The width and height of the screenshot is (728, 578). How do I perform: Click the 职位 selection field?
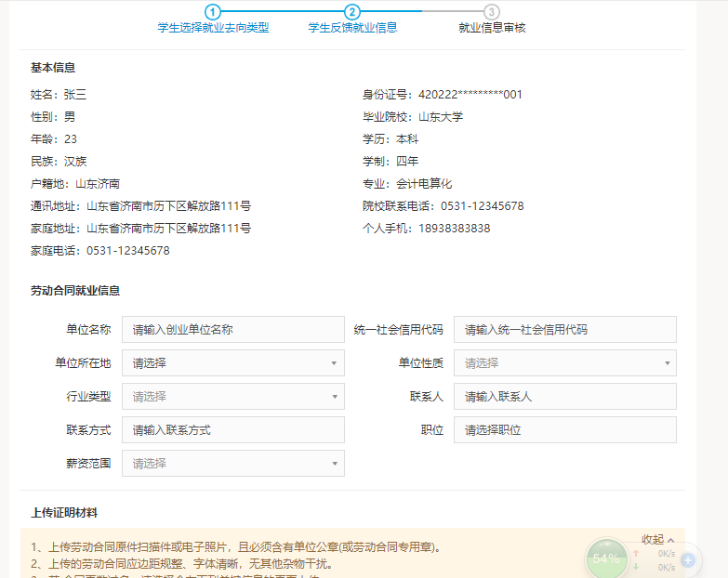564,430
